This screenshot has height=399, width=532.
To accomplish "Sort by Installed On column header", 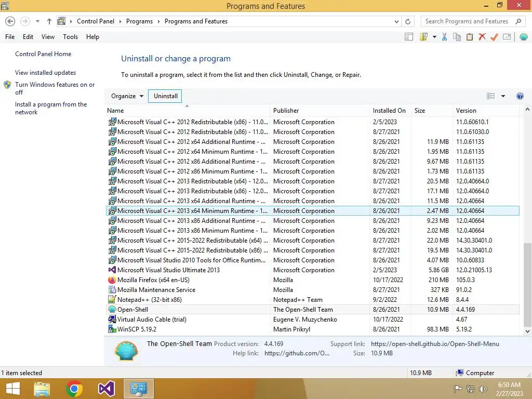I will (390, 111).
